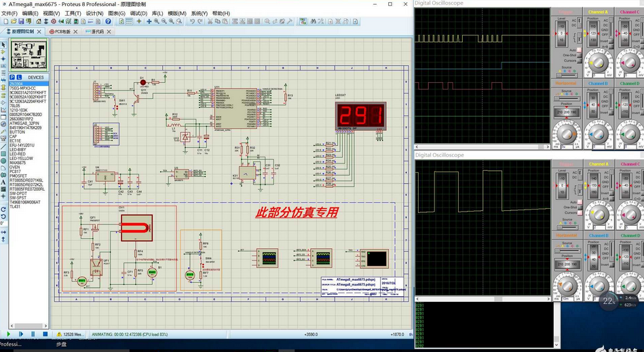644x352 pixels.
Task: Toggle Cursors on bottom oscilloscope
Action: pyautogui.click(x=579, y=213)
